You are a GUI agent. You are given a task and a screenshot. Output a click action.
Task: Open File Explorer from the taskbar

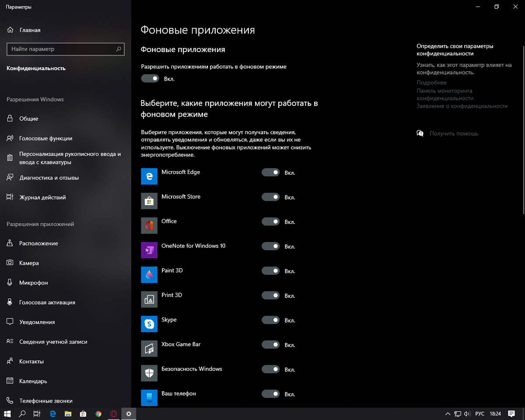[68, 413]
